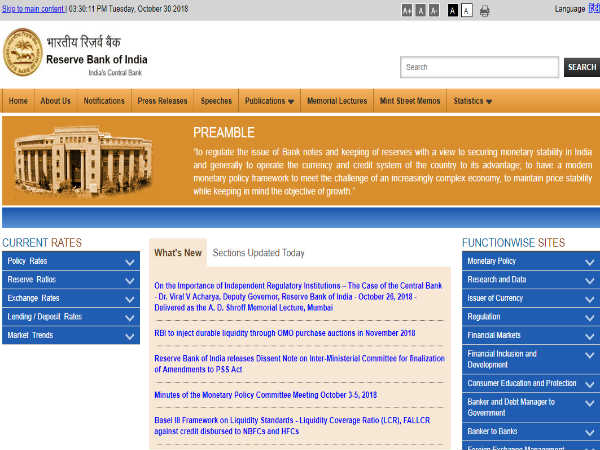The height and width of the screenshot is (450, 600).
Task: Click the decrease font size A- icon
Action: 434,10
